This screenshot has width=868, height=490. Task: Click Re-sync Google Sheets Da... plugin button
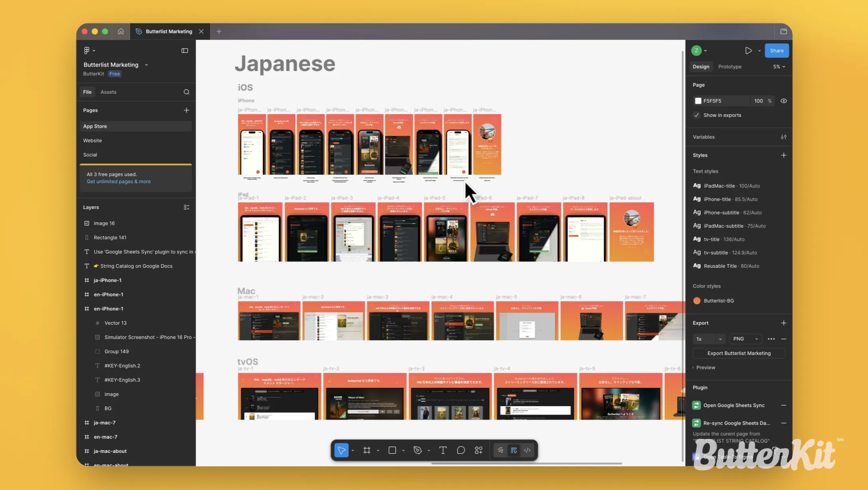coord(737,423)
